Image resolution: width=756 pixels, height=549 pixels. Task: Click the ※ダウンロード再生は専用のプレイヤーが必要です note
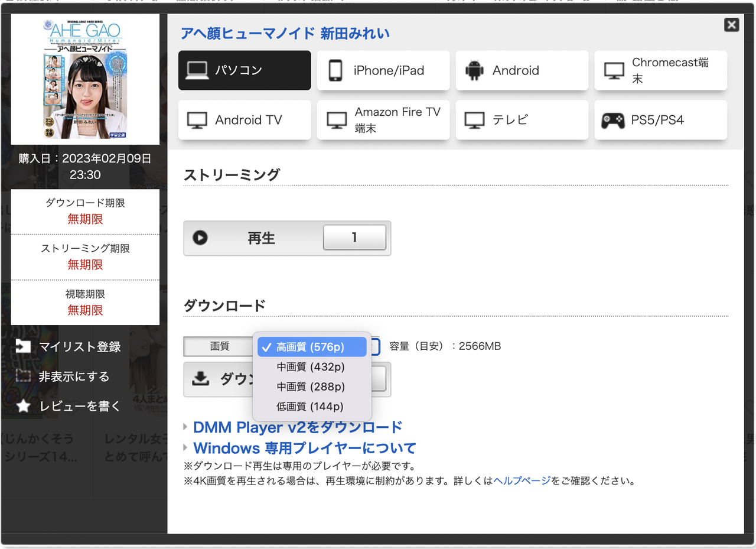pos(301,466)
